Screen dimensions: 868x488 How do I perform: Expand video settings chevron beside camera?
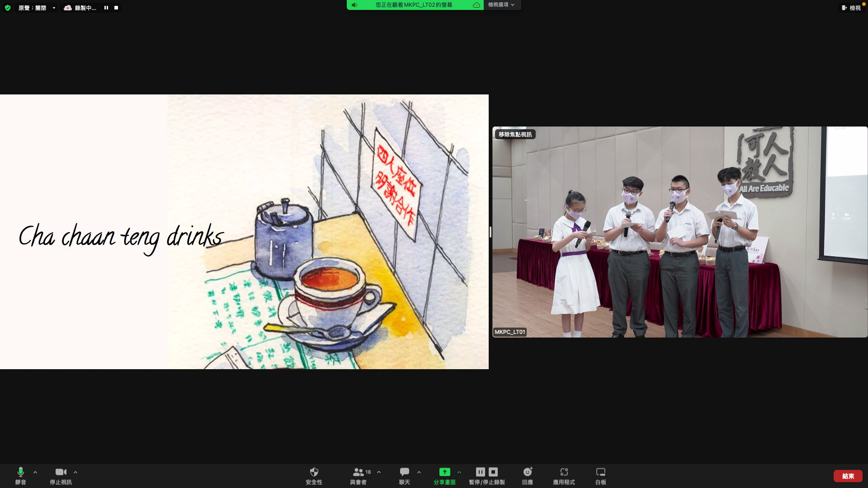pos(75,472)
